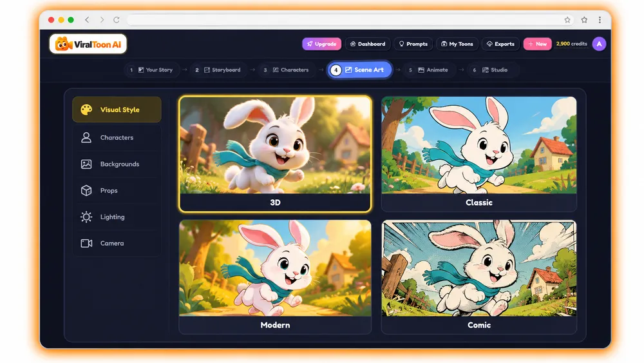644x363 pixels.
Task: Click the Comic style label
Action: coord(479,325)
